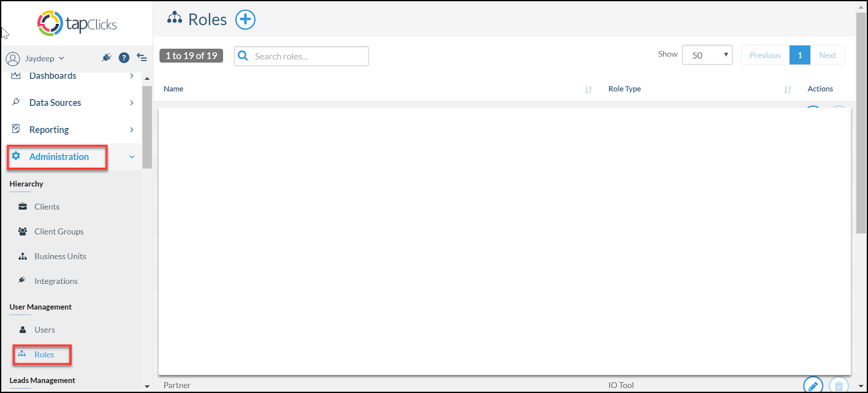Image resolution: width=868 pixels, height=393 pixels.
Task: Click the Role Type column header
Action: coord(624,89)
